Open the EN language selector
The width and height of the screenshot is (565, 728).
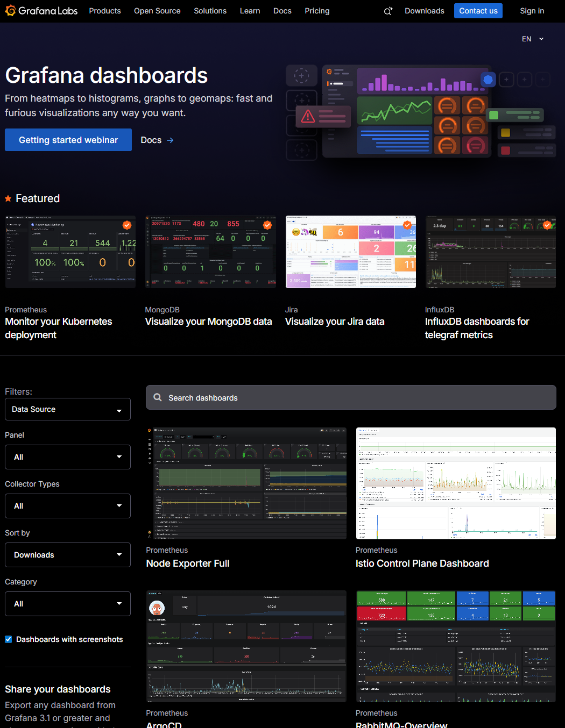click(533, 39)
